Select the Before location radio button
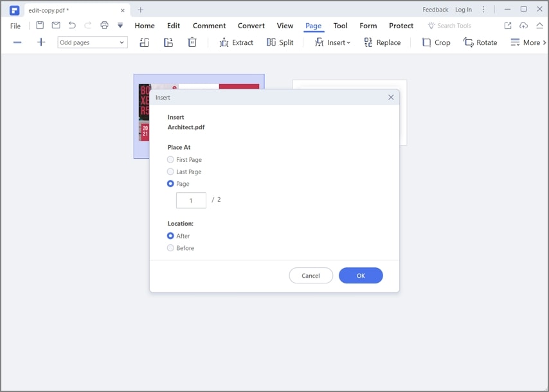Screen dimensions: 549x392 (170, 248)
